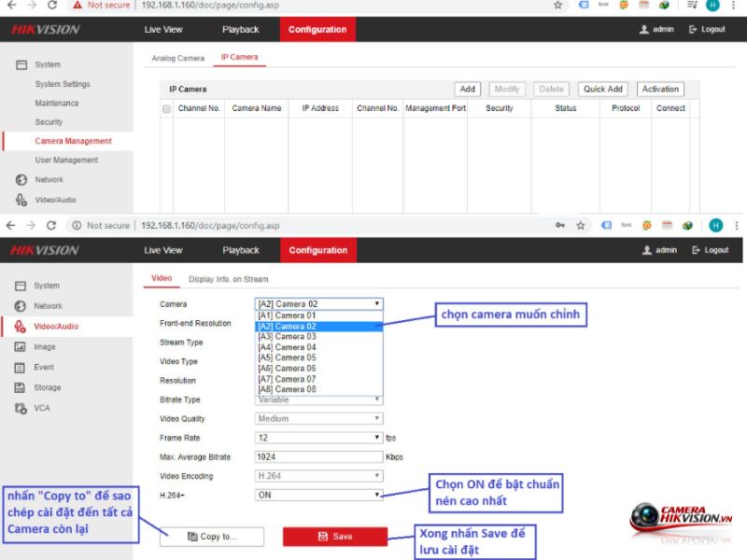Screen dimensions: 747x560
Task: Click the Delete button
Action: (x=551, y=89)
